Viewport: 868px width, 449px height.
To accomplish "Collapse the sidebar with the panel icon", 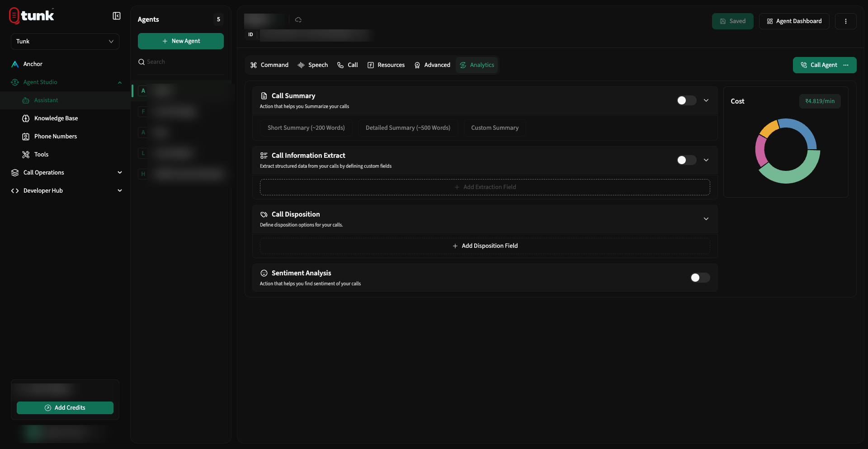I will [x=117, y=16].
